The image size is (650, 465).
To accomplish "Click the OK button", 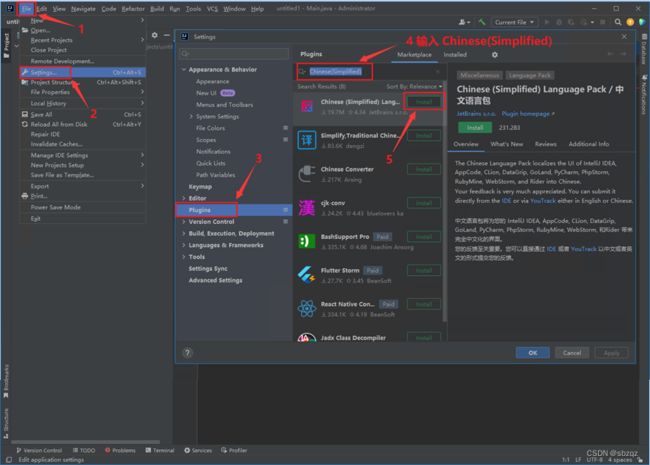I will (x=533, y=353).
